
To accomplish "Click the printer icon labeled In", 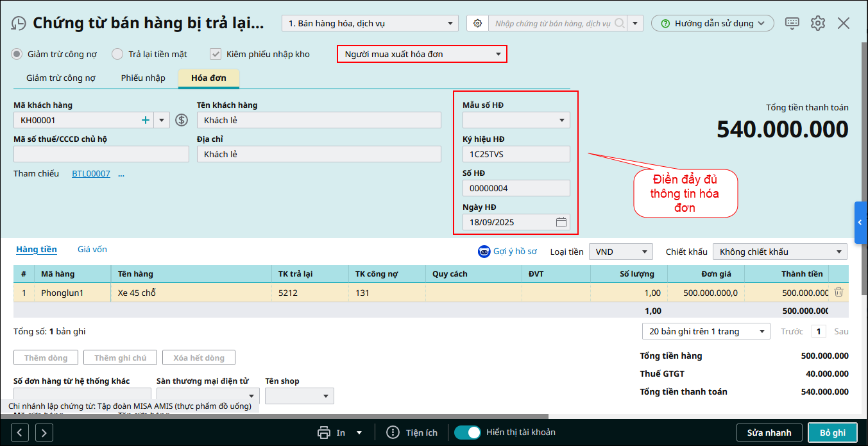I will point(324,433).
